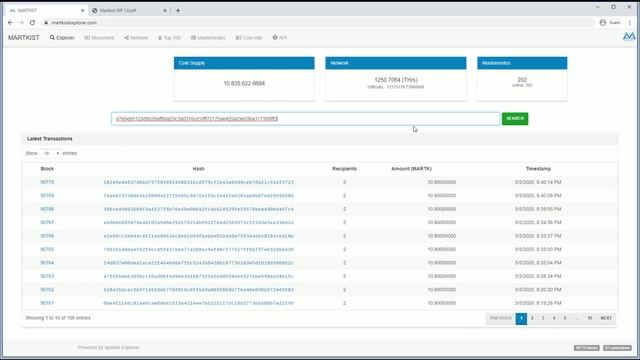Open block 90766 link
The image size is (640, 360).
point(47,236)
